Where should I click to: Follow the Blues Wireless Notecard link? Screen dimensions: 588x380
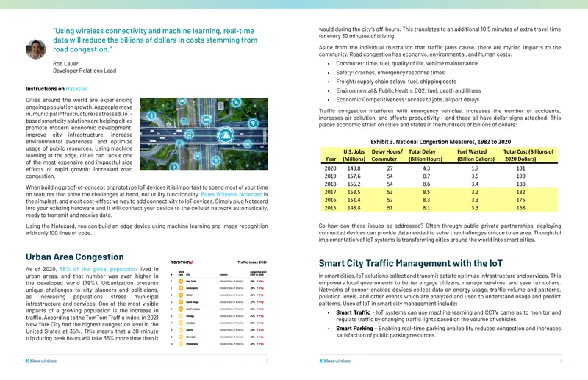point(232,194)
